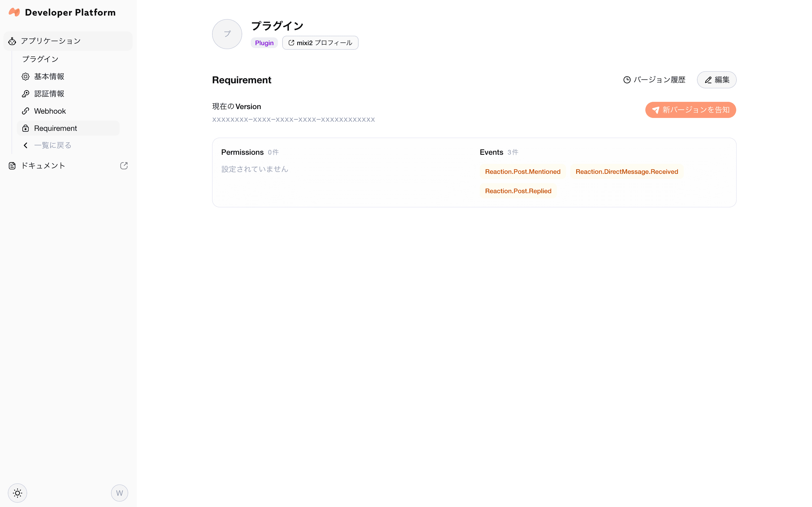Click the robot icon beside アプリケーション

(x=12, y=41)
